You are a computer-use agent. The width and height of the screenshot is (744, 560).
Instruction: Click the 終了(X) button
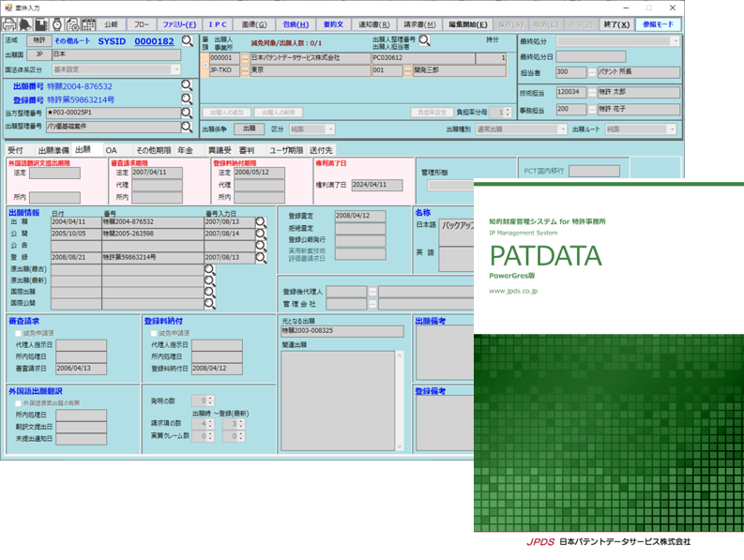click(616, 24)
